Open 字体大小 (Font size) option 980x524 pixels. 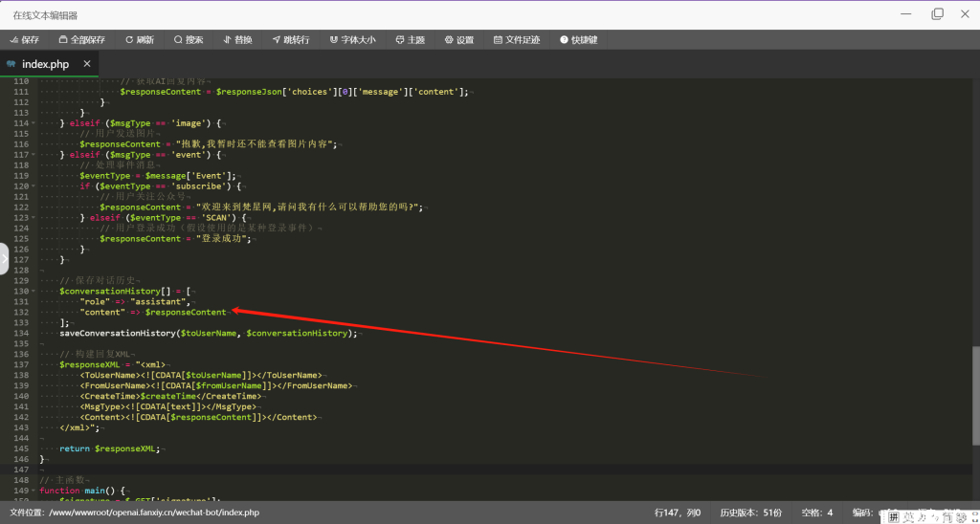click(x=353, y=40)
